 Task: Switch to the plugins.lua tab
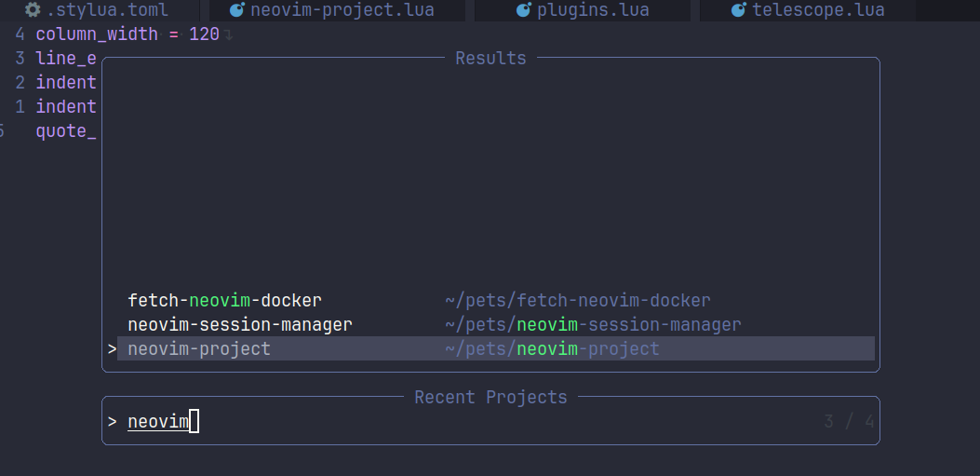[583, 10]
